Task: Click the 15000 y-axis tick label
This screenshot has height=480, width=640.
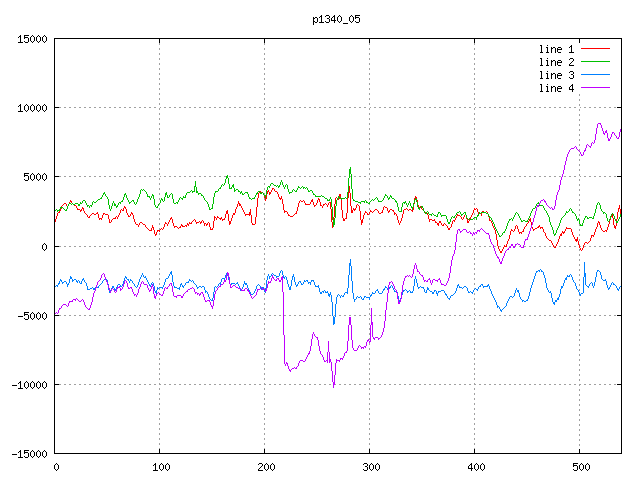Action: pyautogui.click(x=30, y=39)
